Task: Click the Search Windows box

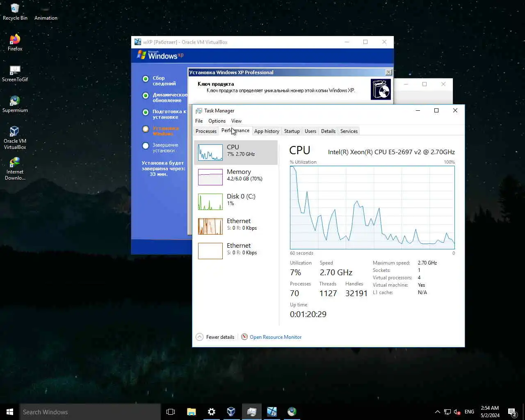Action: click(x=90, y=412)
